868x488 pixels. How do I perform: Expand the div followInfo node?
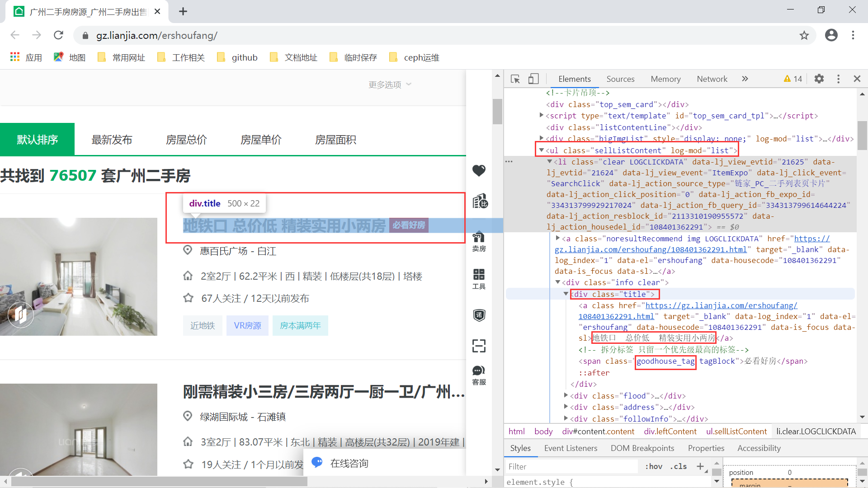point(566,418)
